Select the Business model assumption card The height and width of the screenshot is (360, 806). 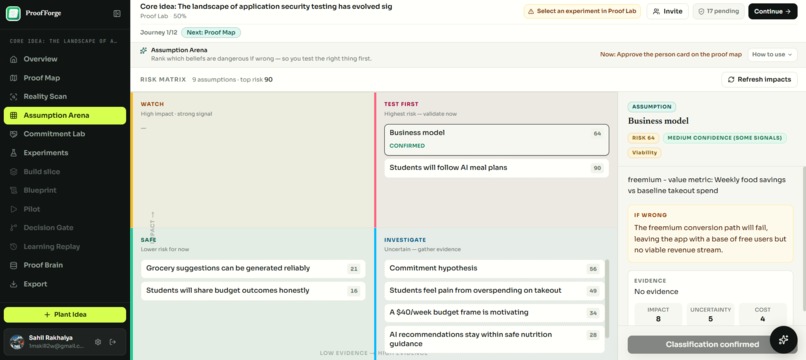(x=496, y=139)
